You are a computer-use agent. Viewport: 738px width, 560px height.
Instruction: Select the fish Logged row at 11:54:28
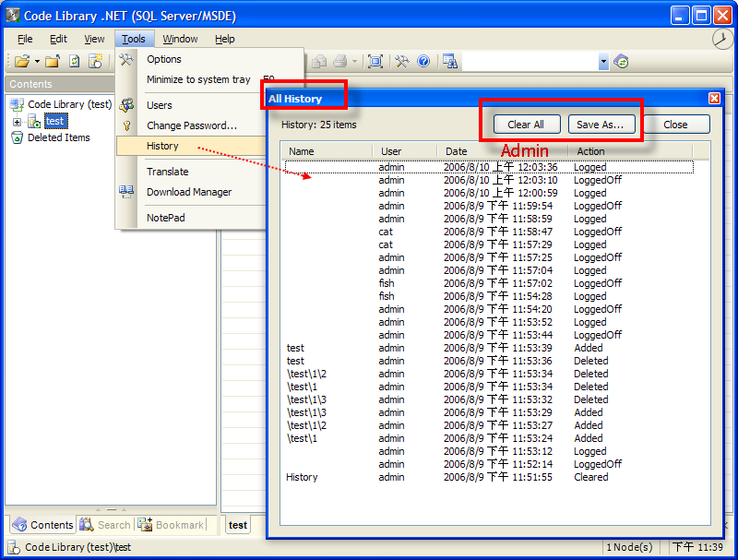click(489, 296)
